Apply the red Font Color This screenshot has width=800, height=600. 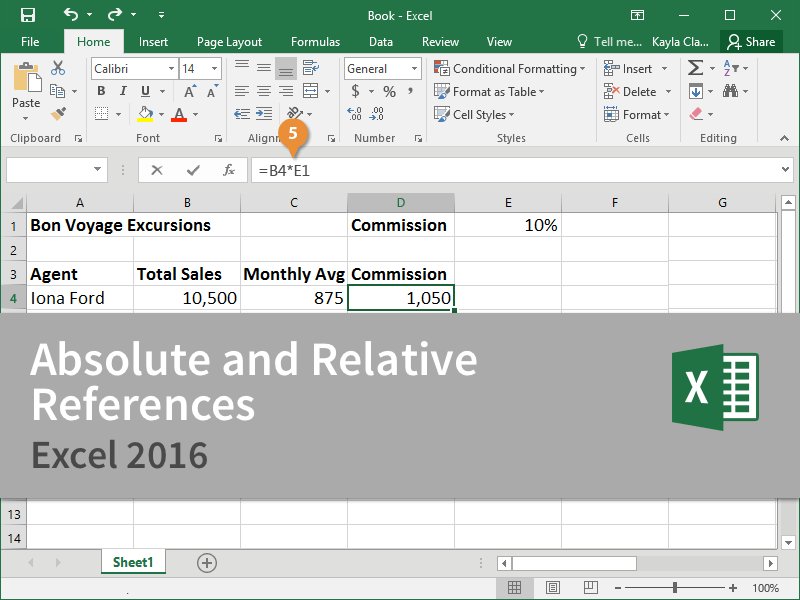pyautogui.click(x=179, y=114)
